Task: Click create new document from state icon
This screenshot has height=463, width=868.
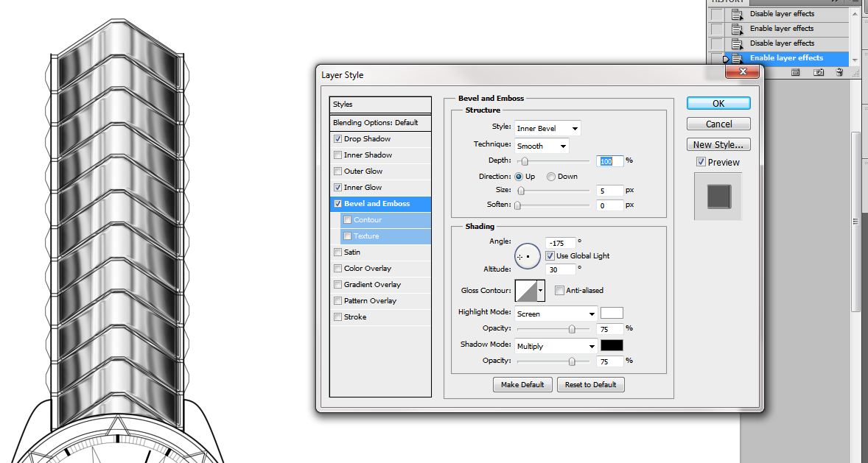Action: coord(796,72)
